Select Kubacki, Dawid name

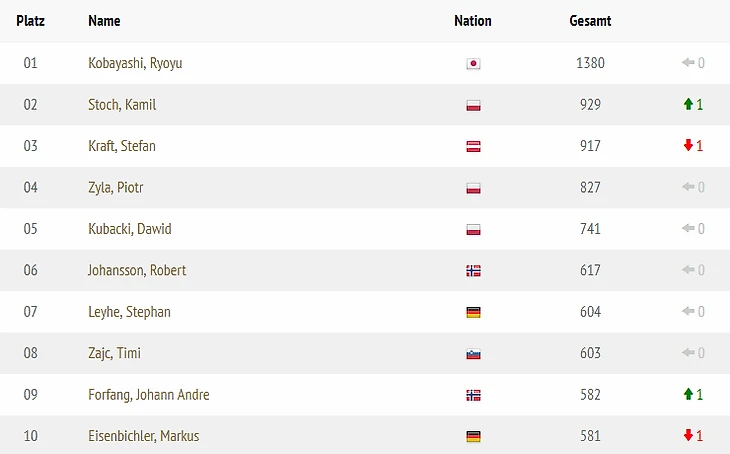pos(129,229)
